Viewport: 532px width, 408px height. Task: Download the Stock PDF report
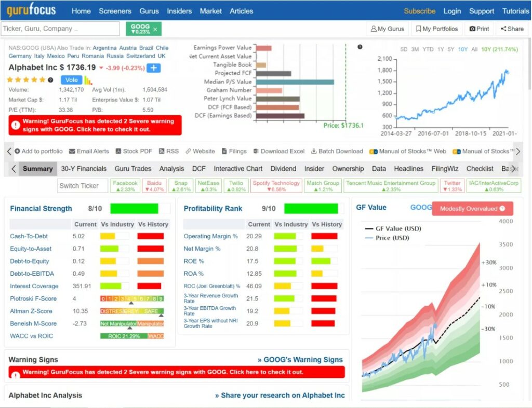pyautogui.click(x=135, y=151)
